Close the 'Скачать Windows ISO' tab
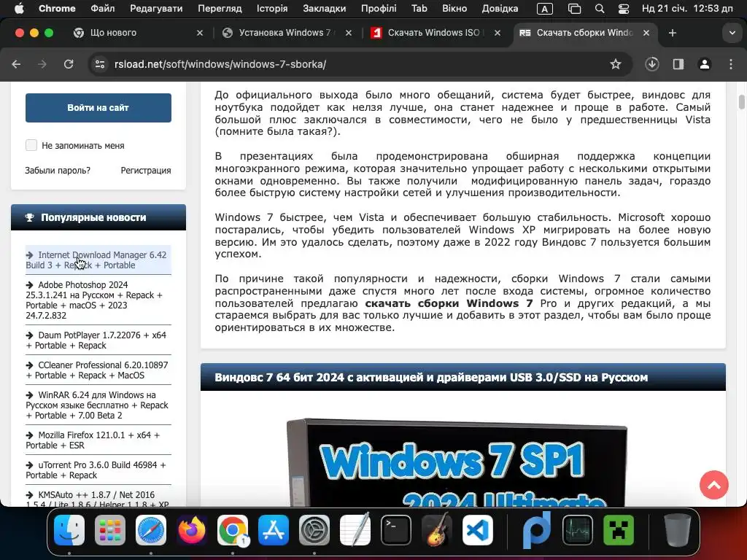 (x=498, y=33)
